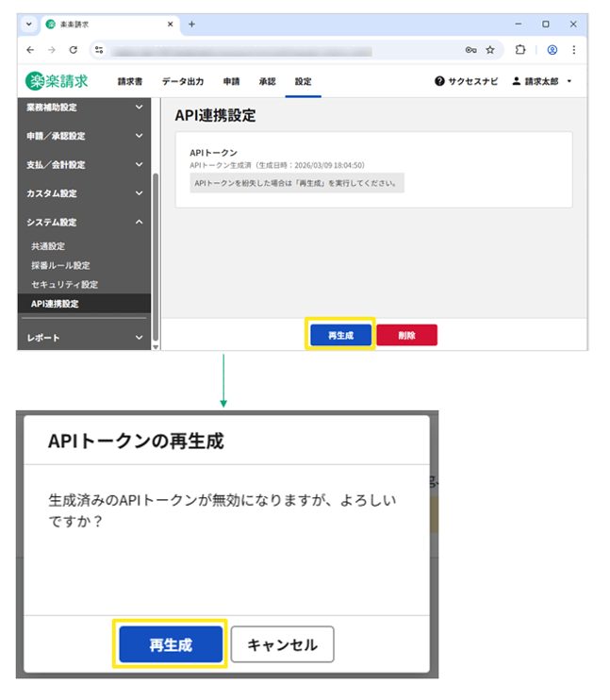This screenshot has height=700, width=610.
Task: Select セキュリティ設定 in sidebar
Action: (x=65, y=284)
